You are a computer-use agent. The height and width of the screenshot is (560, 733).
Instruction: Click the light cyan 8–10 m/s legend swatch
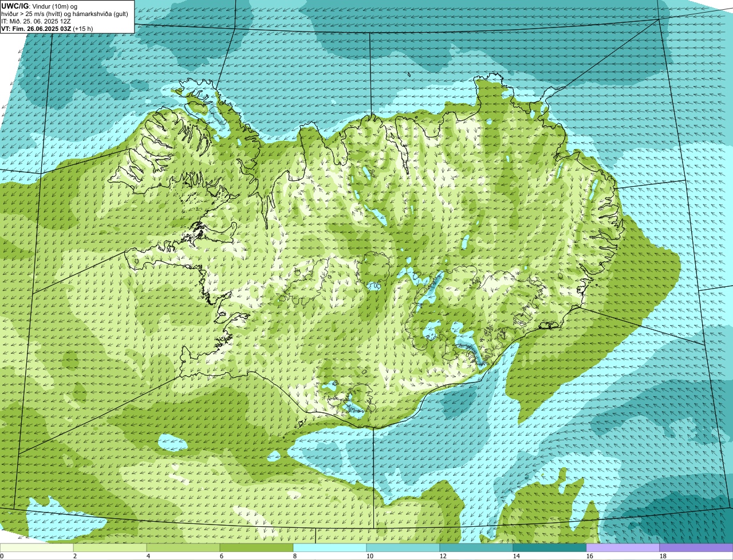pyautogui.click(x=330, y=548)
